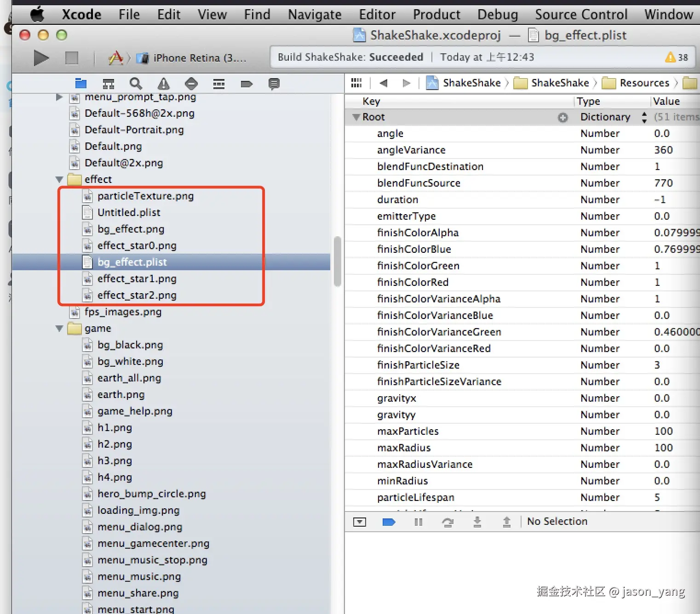The image size is (700, 614).
Task: Click the particleLifespan key
Action: (415, 497)
